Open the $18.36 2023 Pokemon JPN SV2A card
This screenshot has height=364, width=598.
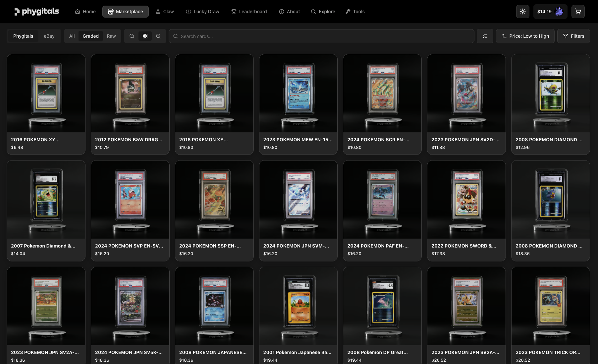pos(46,315)
